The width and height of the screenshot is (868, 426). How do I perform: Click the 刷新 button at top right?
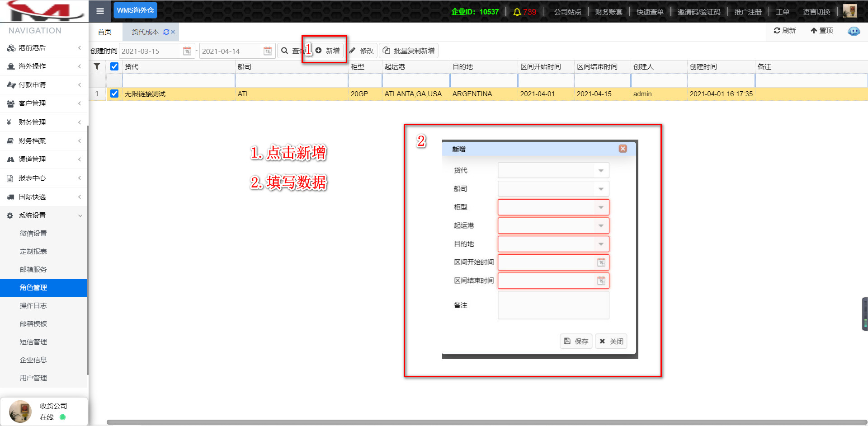785,31
